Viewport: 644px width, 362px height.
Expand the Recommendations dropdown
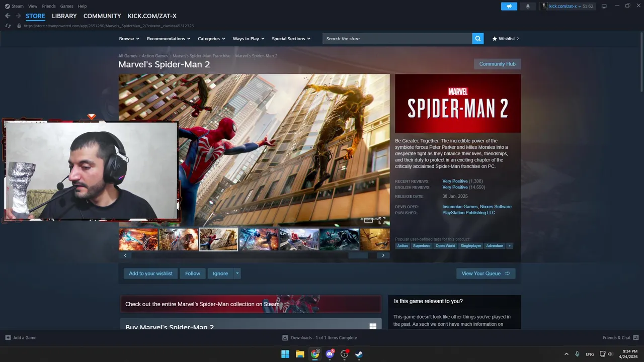pos(169,39)
